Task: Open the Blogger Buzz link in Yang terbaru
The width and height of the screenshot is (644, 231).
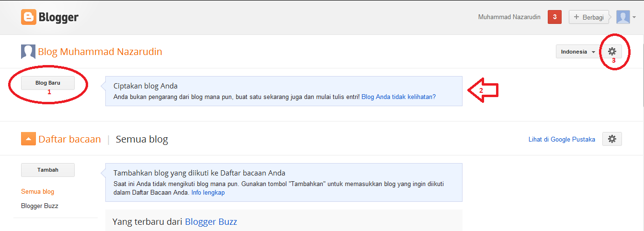Action: point(211,221)
